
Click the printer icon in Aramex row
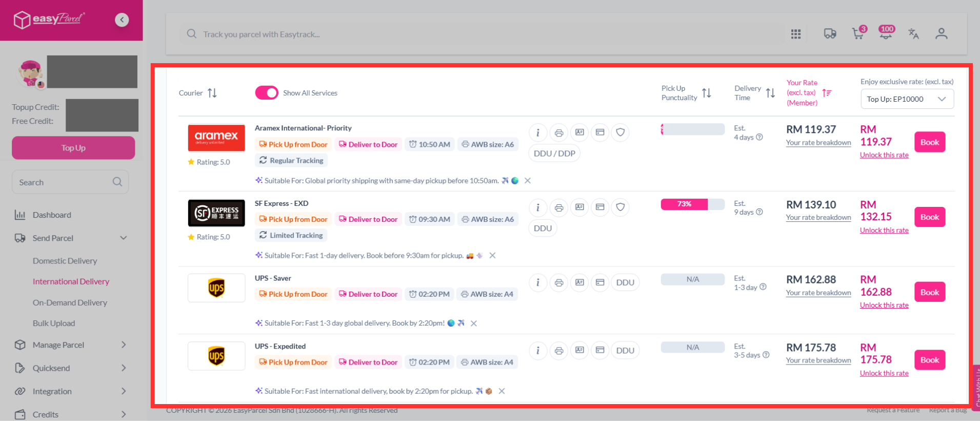tap(559, 132)
